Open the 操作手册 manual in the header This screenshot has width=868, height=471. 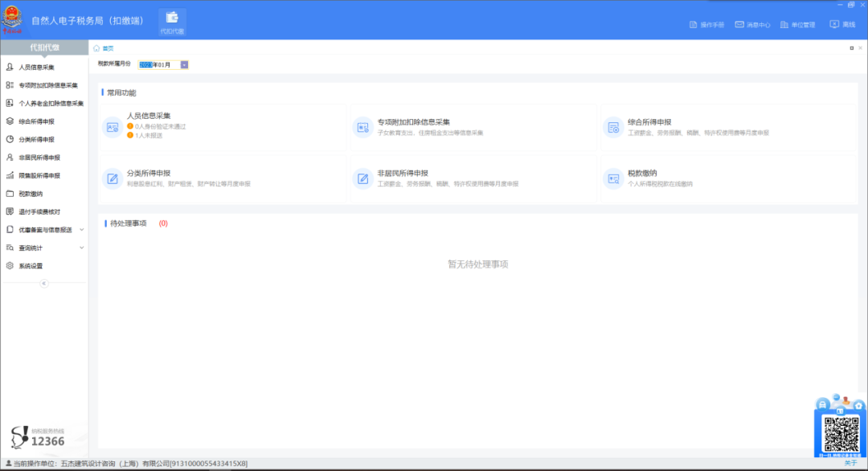[x=707, y=25]
